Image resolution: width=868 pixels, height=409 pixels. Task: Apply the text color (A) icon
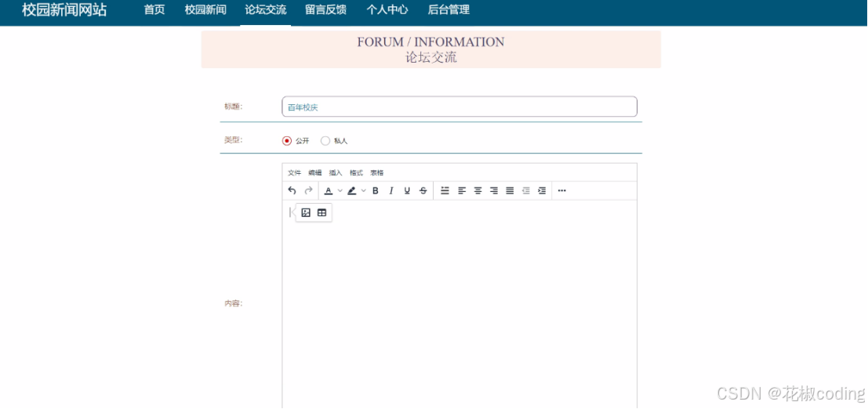click(329, 190)
